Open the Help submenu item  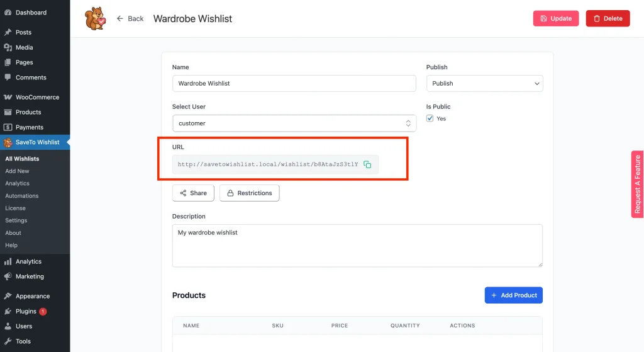[11, 245]
